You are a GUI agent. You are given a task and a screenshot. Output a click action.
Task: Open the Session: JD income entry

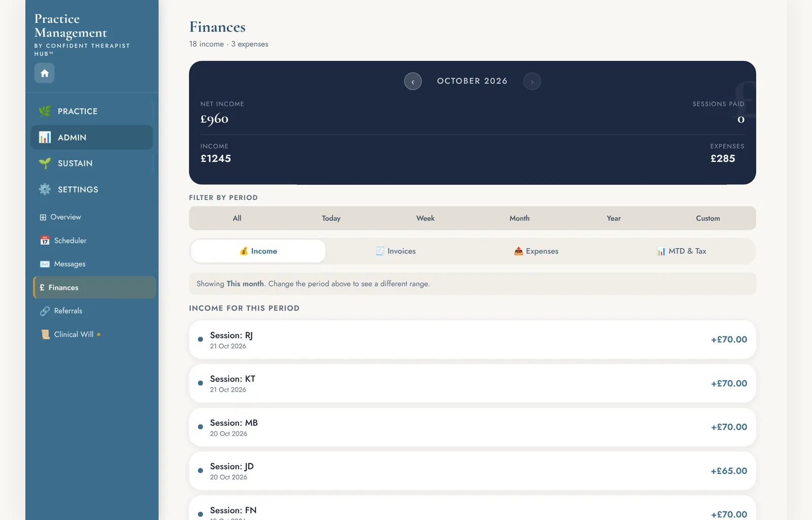point(472,471)
